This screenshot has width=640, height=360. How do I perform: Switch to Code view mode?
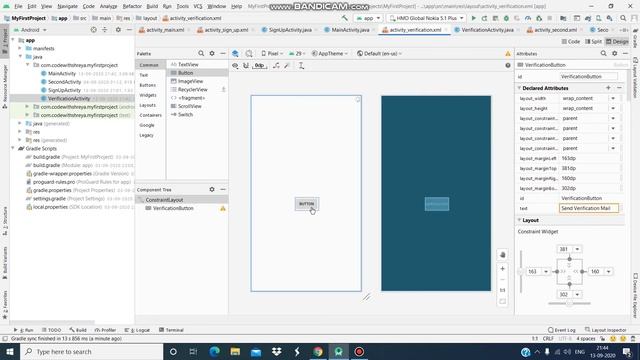(x=571, y=42)
